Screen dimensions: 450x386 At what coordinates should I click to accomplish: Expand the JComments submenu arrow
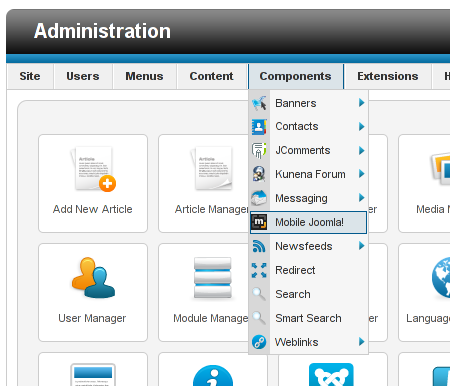pyautogui.click(x=361, y=150)
